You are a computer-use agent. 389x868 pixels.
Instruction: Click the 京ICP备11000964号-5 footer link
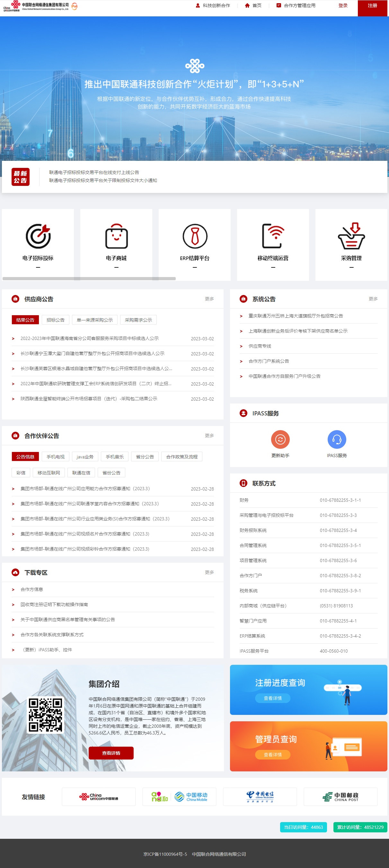(x=165, y=854)
